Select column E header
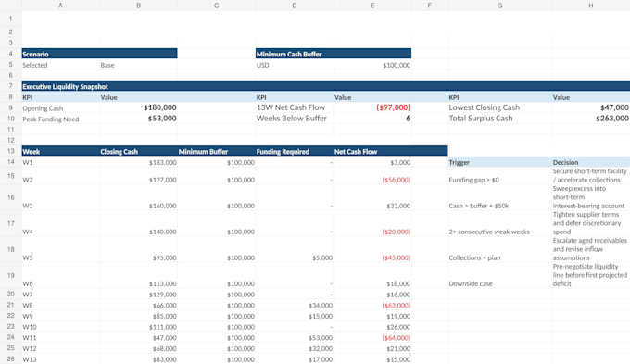Image resolution: width=630 pixels, height=364 pixels. [372, 6]
